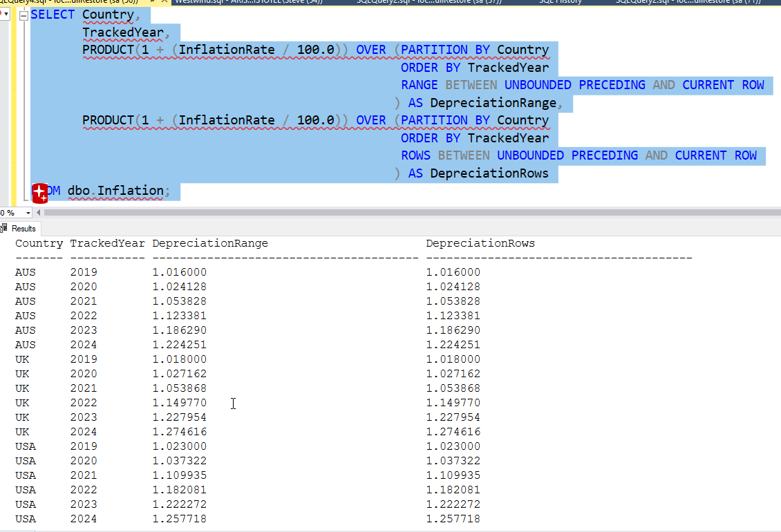The width and height of the screenshot is (781, 532).
Task: Click the DepreciationRows alias in code
Action: tap(489, 173)
